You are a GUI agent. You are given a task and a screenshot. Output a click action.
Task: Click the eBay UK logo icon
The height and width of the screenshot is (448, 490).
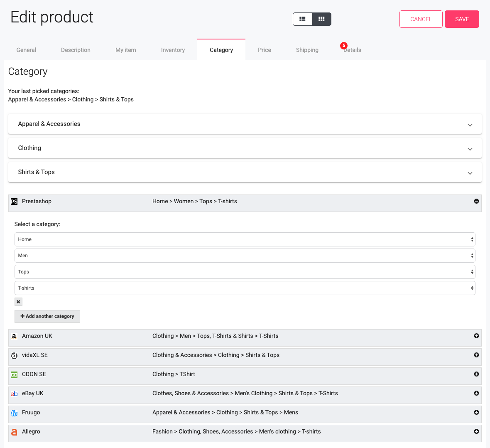pos(14,394)
